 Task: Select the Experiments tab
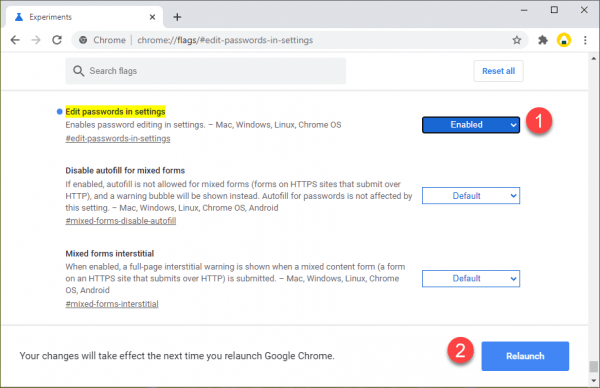pos(84,17)
